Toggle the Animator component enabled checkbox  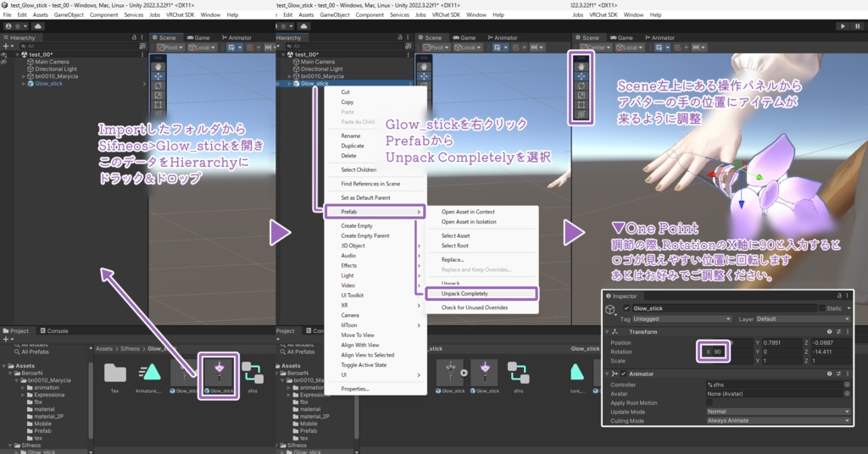point(623,374)
